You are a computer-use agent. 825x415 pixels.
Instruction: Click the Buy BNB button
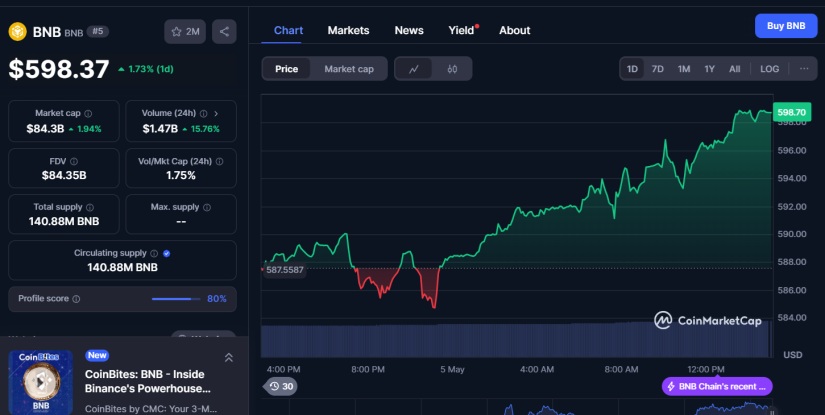pos(785,26)
